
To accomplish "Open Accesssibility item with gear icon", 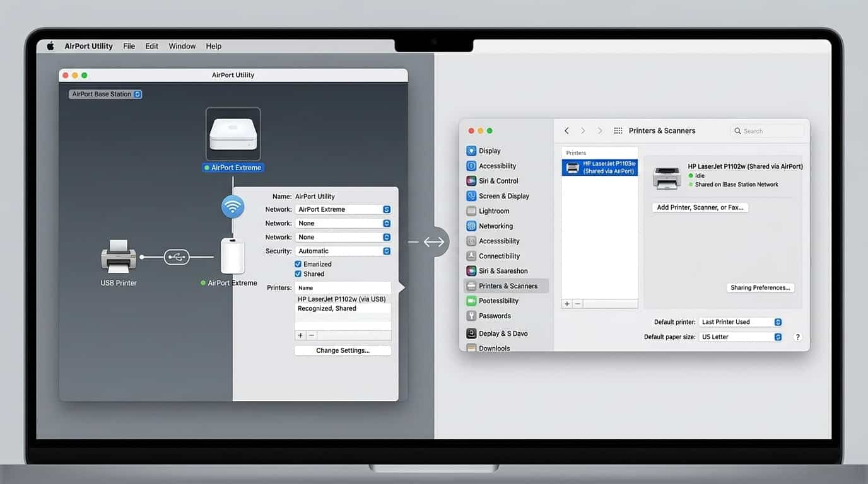I will click(x=507, y=241).
